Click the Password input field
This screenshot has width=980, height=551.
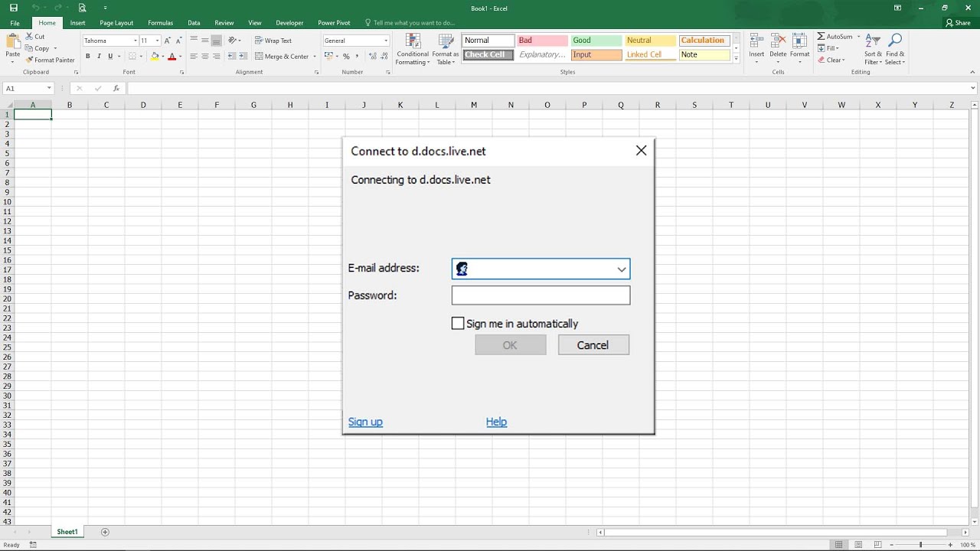coord(541,295)
